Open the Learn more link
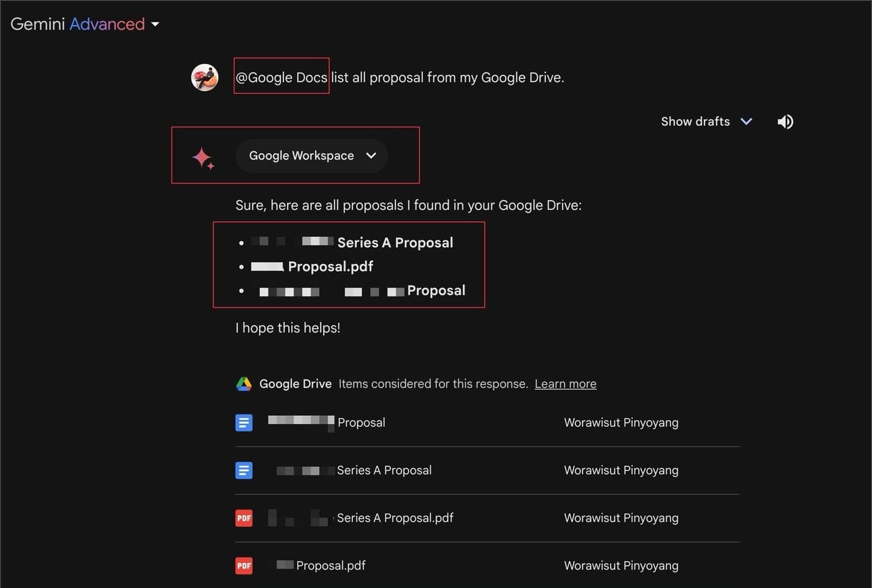872x588 pixels. pyautogui.click(x=566, y=384)
